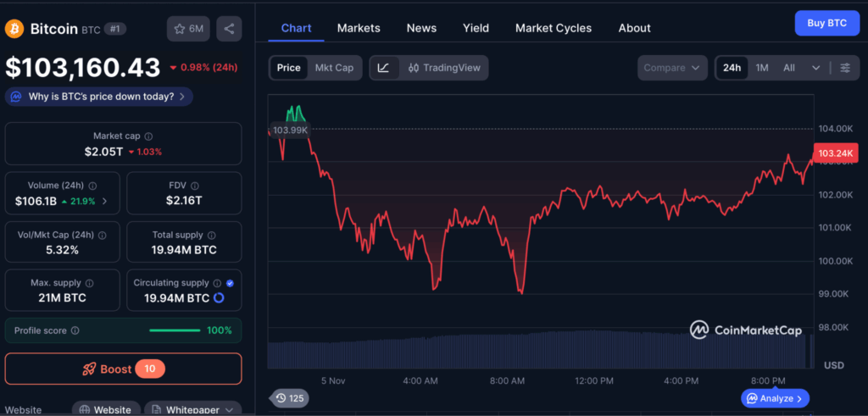
Task: Open the Markets tab
Action: point(359,28)
